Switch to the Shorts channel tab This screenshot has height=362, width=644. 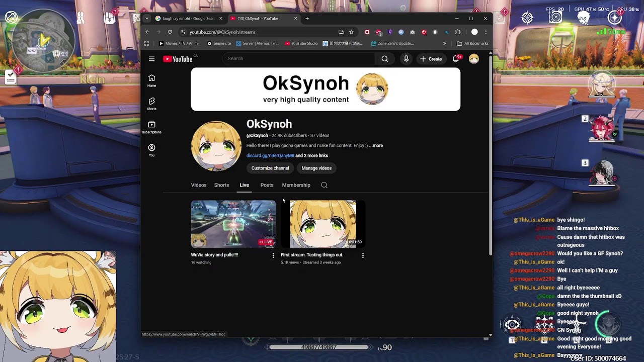tap(221, 185)
